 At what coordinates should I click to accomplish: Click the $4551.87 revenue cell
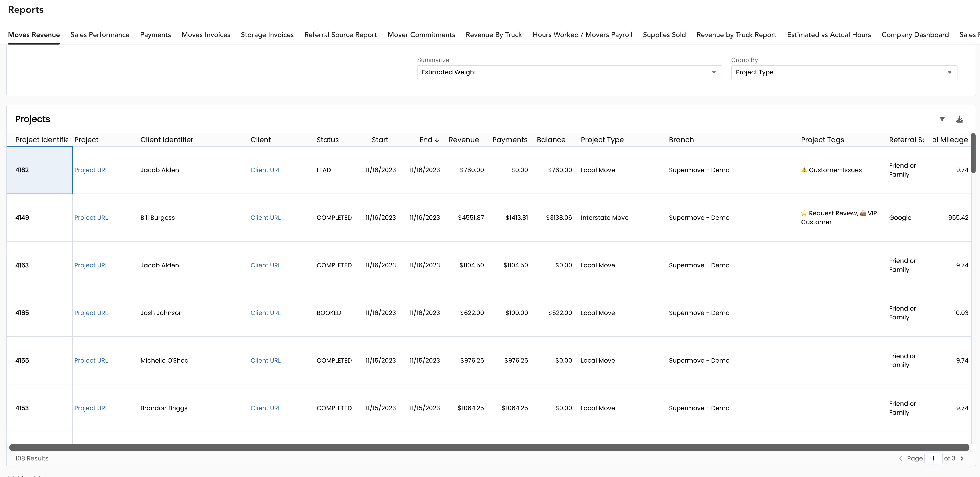pos(471,218)
